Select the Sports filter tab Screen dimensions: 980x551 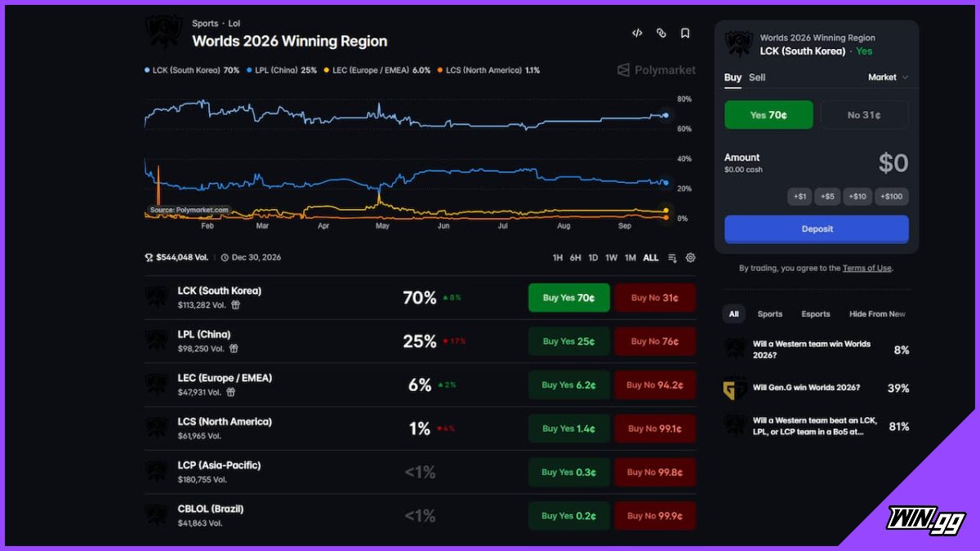pyautogui.click(x=769, y=314)
